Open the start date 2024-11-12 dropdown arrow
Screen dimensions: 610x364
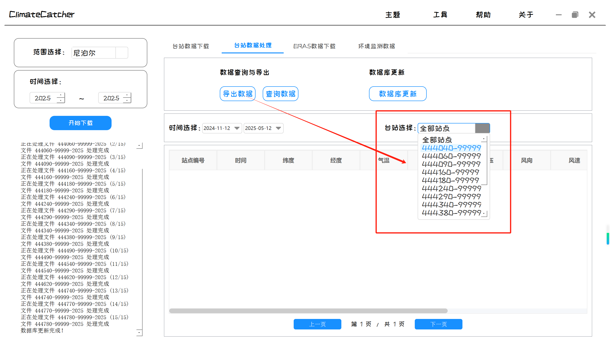coord(237,128)
